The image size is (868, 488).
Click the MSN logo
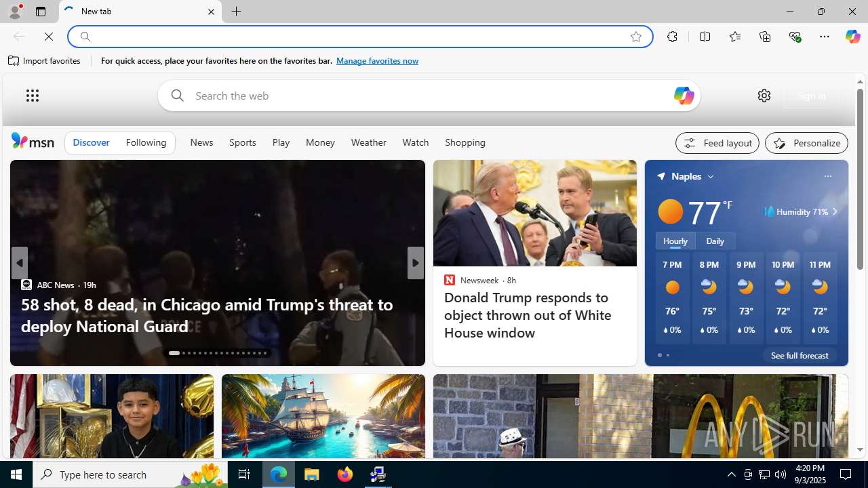coord(33,141)
